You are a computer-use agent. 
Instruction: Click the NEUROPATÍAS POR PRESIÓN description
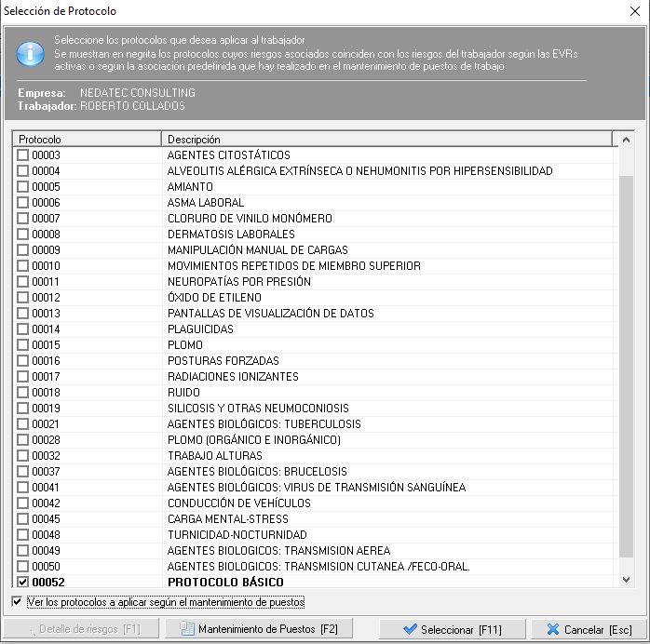(238, 281)
